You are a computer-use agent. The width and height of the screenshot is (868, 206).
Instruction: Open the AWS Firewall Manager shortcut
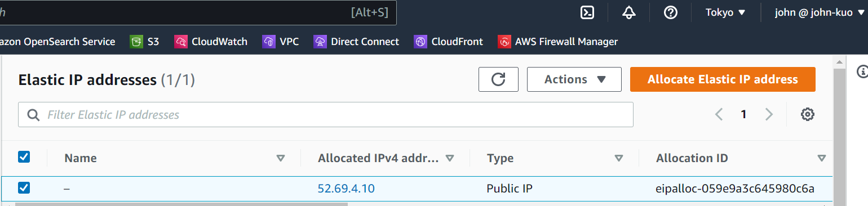click(558, 42)
